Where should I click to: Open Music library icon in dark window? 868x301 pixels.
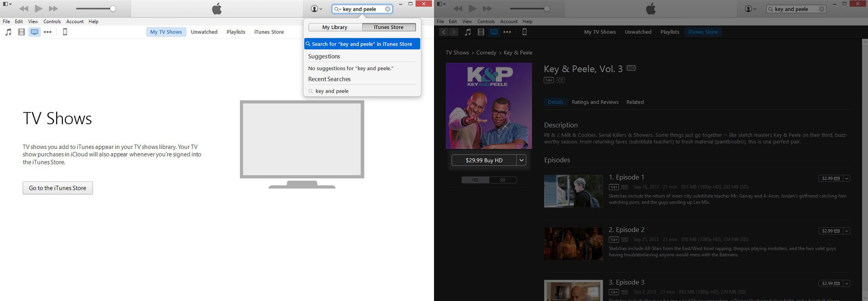click(x=468, y=32)
